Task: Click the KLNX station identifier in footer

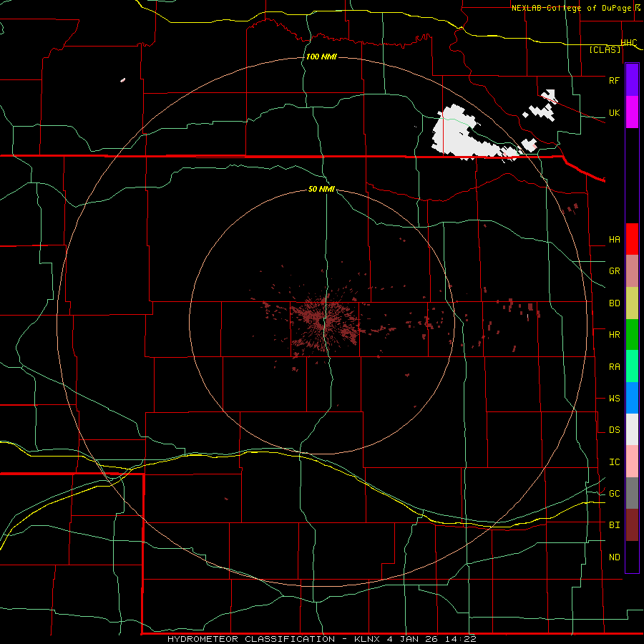Action: [x=367, y=639]
